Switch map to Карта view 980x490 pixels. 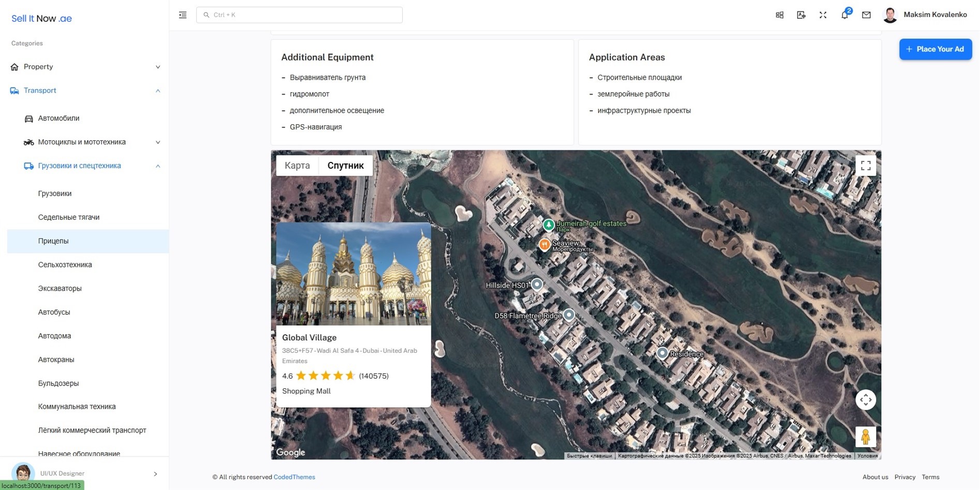297,166
